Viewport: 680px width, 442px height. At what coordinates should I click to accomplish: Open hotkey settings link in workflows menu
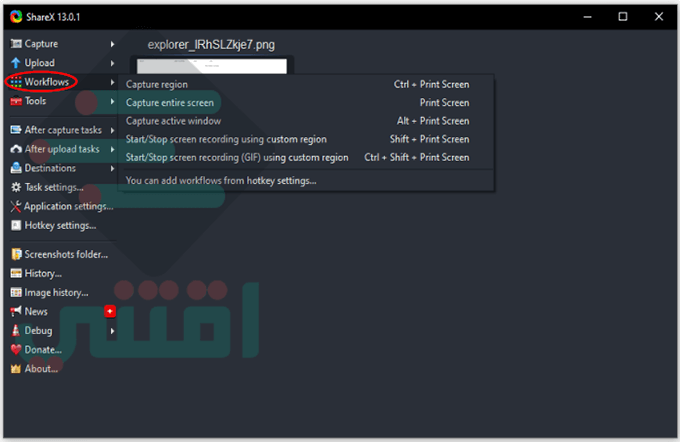point(221,180)
